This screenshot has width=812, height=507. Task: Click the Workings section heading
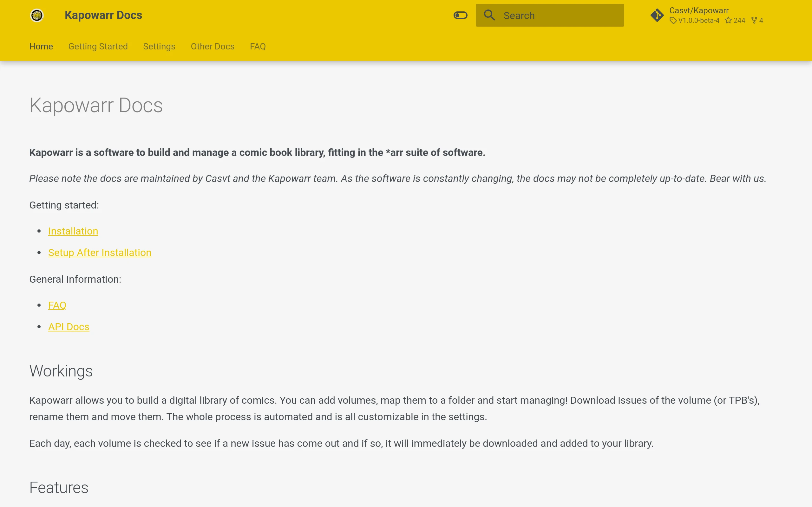point(61,371)
